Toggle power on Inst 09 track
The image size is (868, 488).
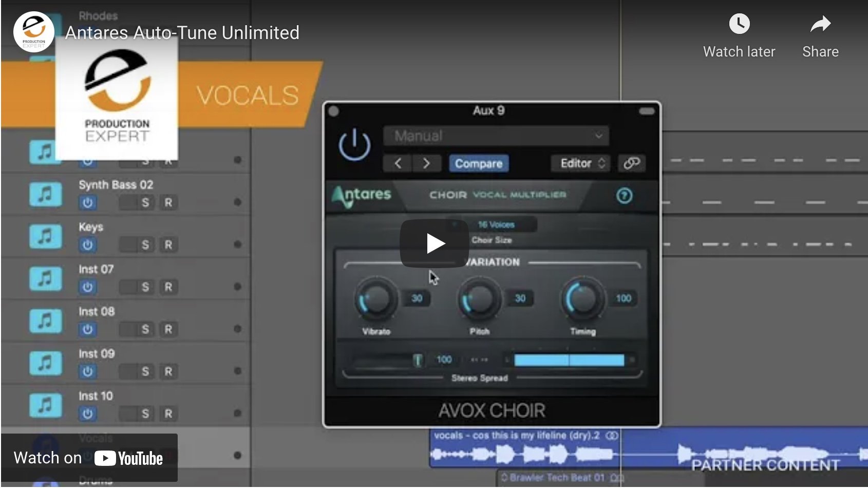(87, 371)
